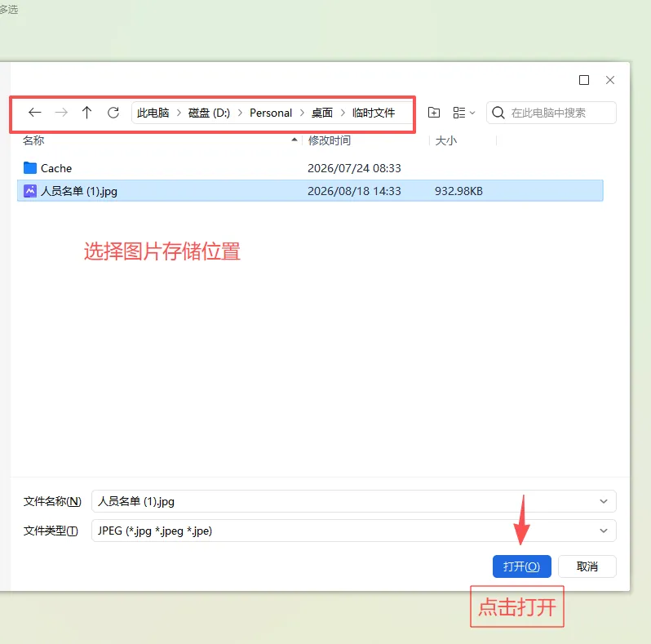The height and width of the screenshot is (644, 651).
Task: Jump to 磁盘 (D:) in the breadcrumb
Action: (x=209, y=113)
